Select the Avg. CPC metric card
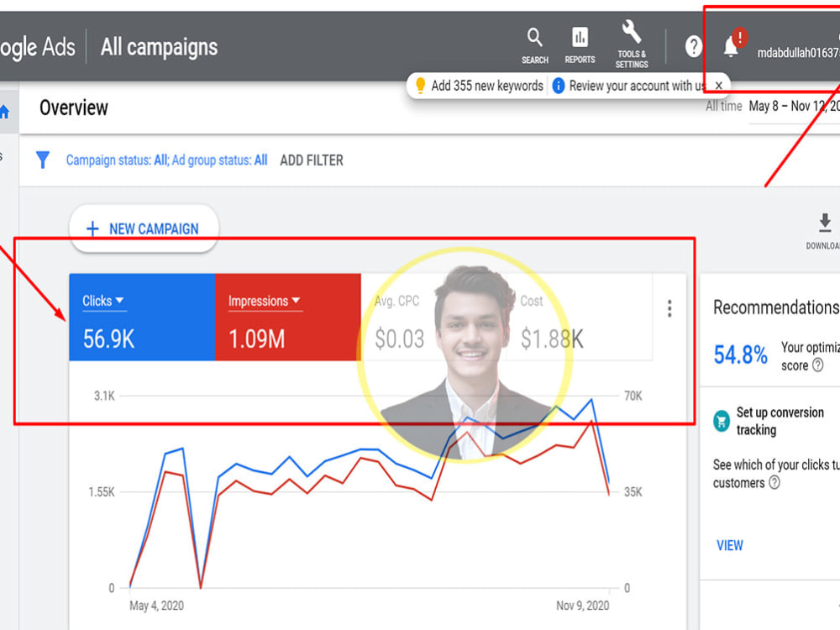The image size is (840, 630). [433, 318]
